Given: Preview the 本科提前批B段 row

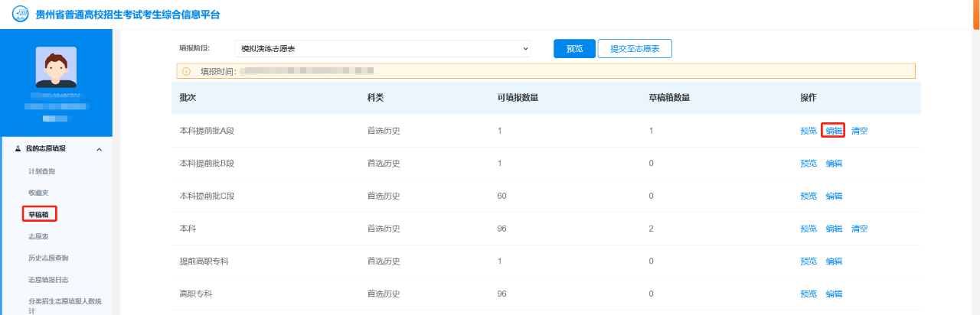Looking at the screenshot, I should (808, 164).
